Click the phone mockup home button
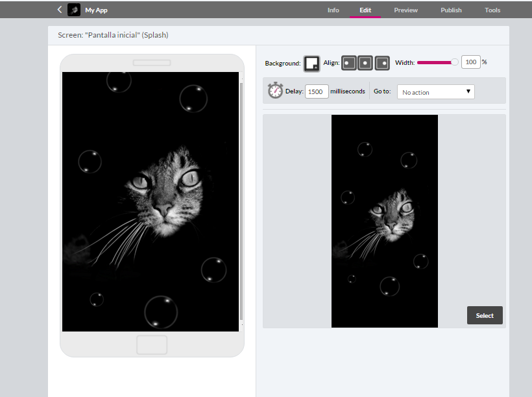The height and width of the screenshot is (397, 532). click(152, 344)
